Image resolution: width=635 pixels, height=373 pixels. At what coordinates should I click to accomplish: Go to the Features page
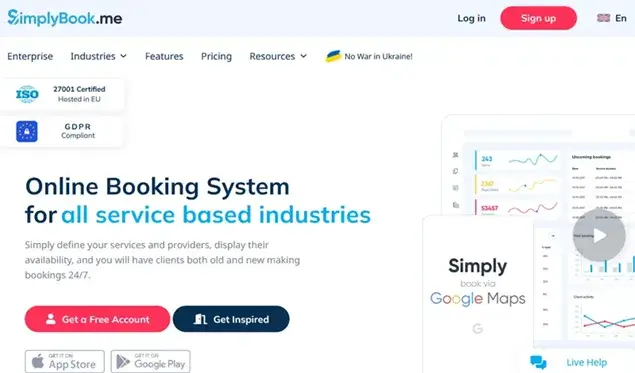click(x=164, y=56)
